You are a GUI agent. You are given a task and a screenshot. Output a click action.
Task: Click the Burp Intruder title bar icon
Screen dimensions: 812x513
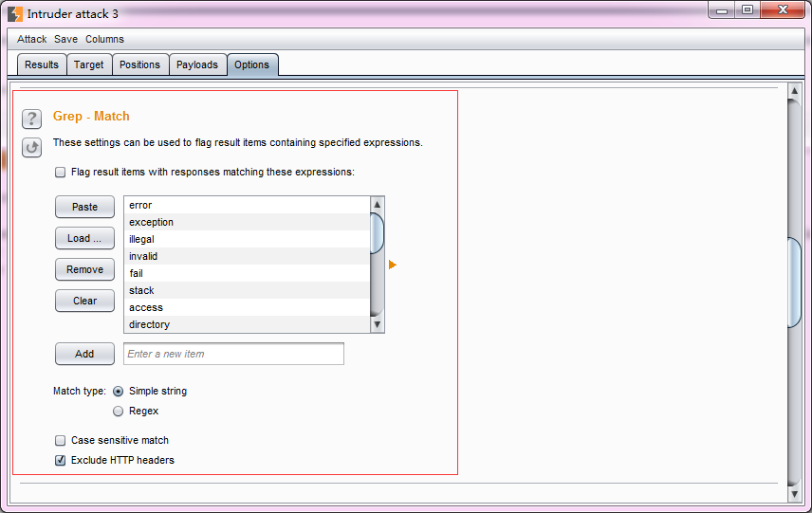click(15, 14)
